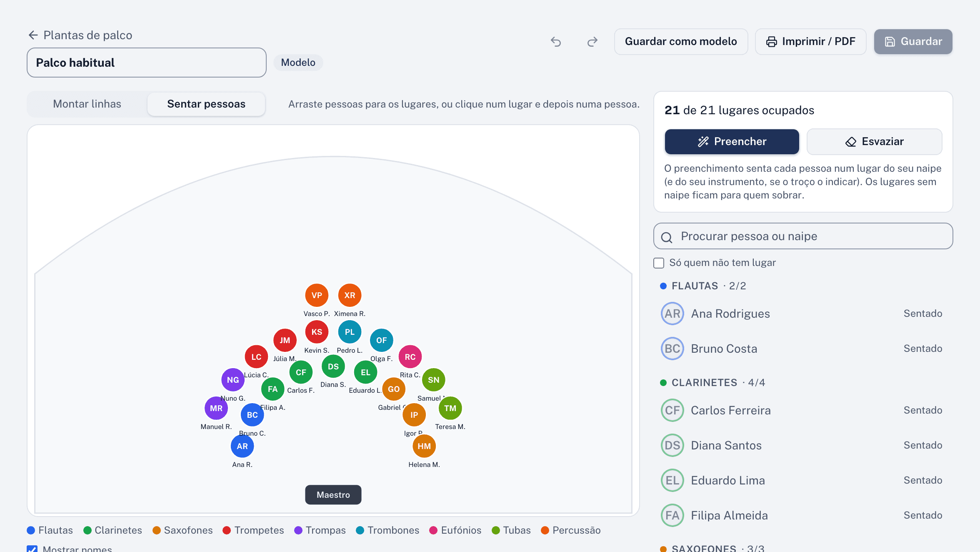Image resolution: width=980 pixels, height=552 pixels.
Task: Save with the Guardar button
Action: (x=913, y=42)
